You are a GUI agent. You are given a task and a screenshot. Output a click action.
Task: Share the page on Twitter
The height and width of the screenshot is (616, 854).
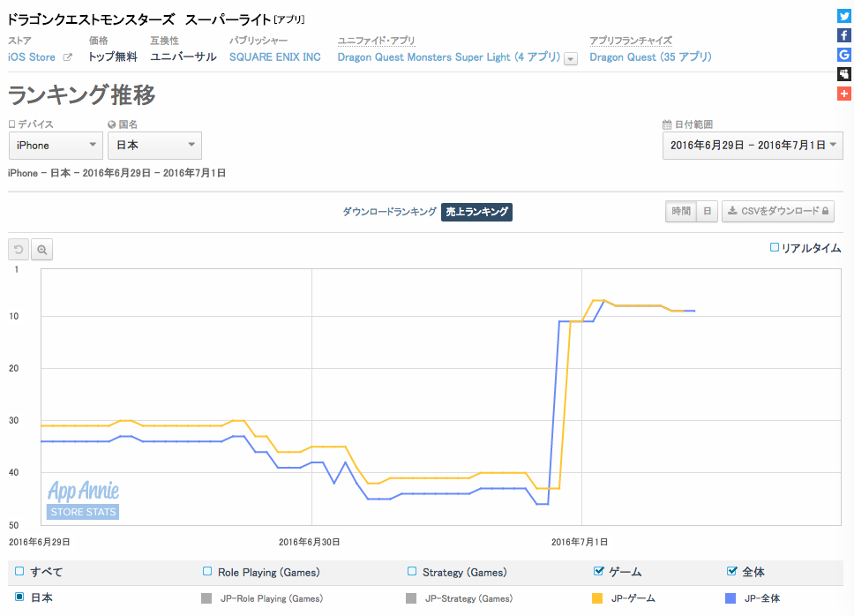(x=843, y=16)
